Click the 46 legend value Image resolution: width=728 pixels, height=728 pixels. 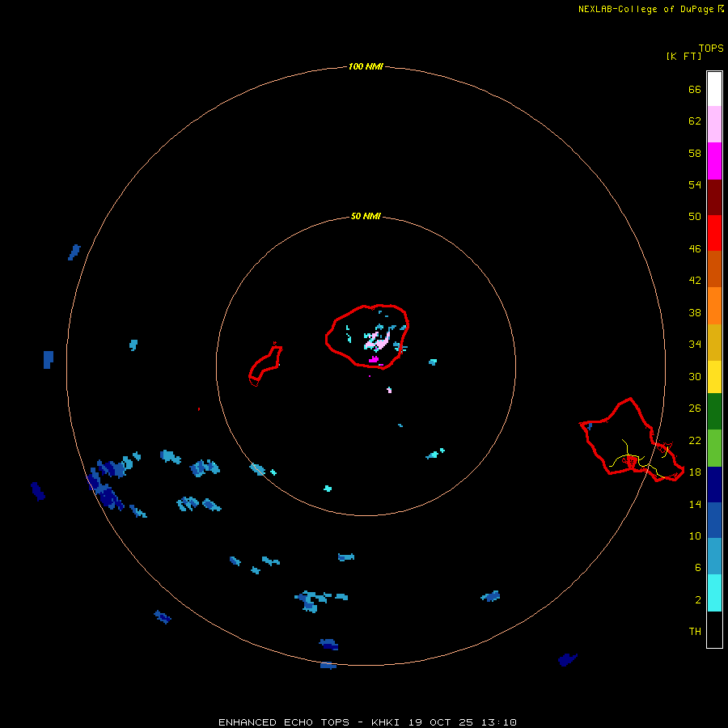point(695,249)
